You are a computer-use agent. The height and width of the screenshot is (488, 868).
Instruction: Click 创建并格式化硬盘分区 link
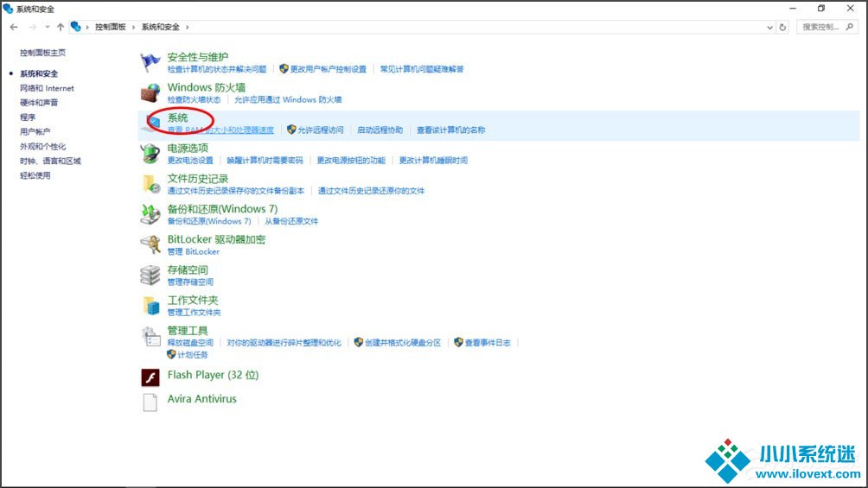403,343
